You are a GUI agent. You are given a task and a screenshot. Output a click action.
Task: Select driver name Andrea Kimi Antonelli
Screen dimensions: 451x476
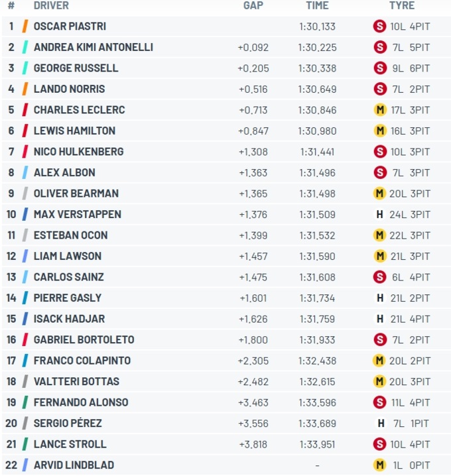(93, 47)
